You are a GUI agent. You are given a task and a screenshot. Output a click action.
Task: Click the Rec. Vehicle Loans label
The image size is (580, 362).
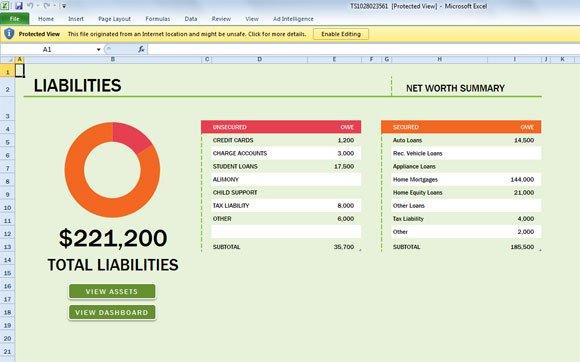click(418, 153)
